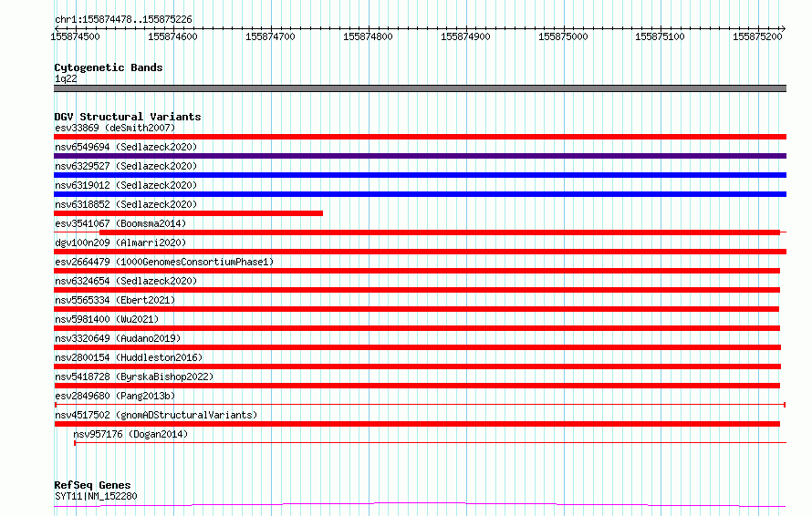Click the red bar of nsv5981400
Image resolution: width=812 pixels, height=516 pixels.
click(x=417, y=328)
